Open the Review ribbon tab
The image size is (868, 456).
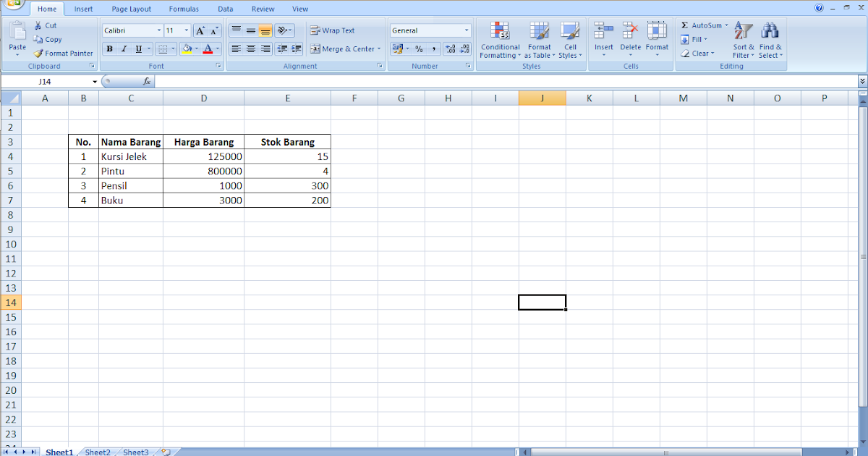(x=263, y=8)
